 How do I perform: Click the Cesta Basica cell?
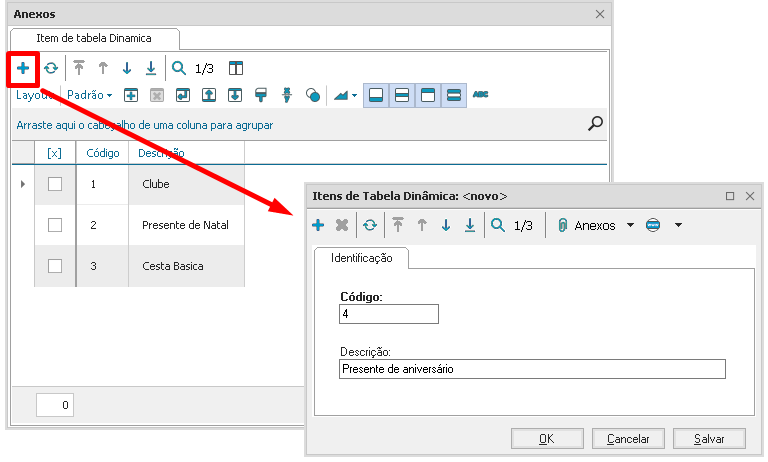[187, 266]
